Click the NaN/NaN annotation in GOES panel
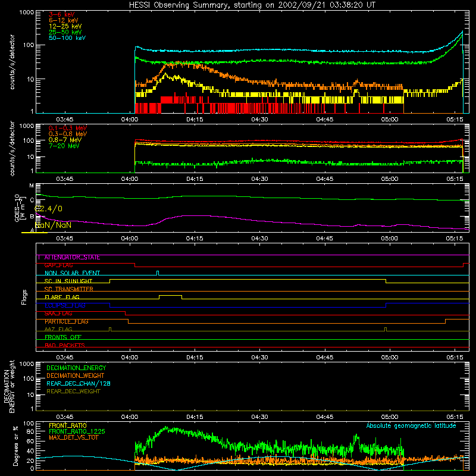The width and height of the screenshot is (476, 476). coord(53,225)
